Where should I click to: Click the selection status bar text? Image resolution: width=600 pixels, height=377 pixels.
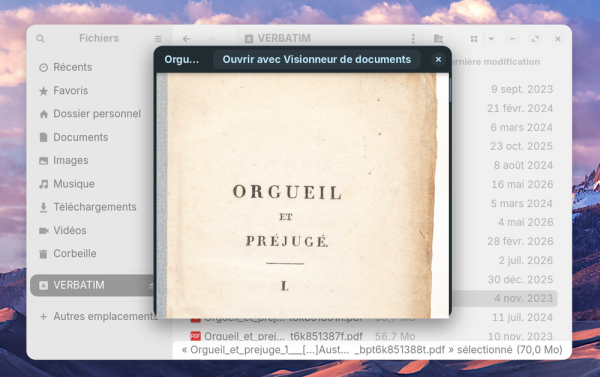[x=372, y=350]
